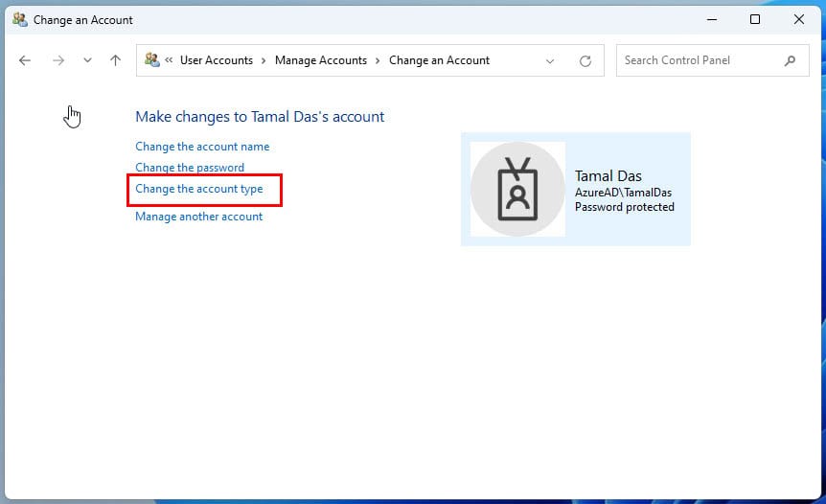The width and height of the screenshot is (826, 504).
Task: Click Tamal Das account picture
Action: 517,189
